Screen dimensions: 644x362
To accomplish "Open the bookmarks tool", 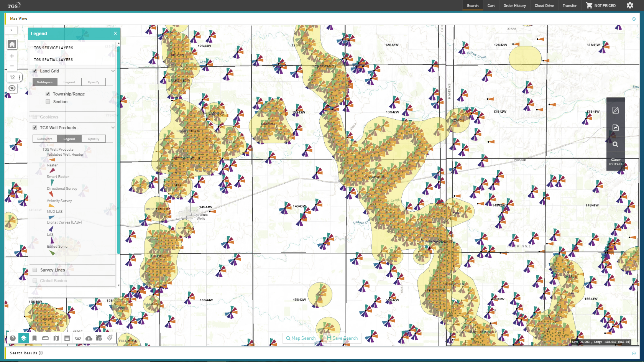I will [x=34, y=338].
